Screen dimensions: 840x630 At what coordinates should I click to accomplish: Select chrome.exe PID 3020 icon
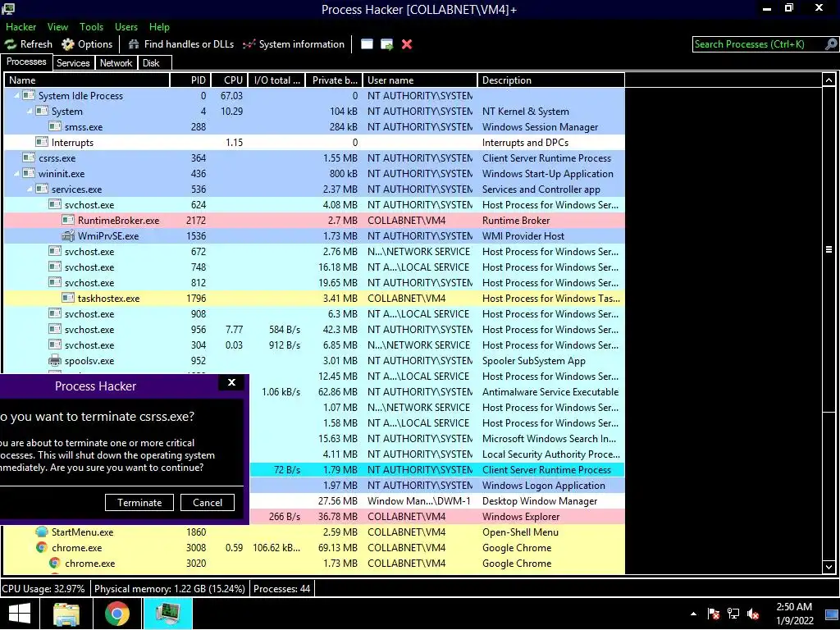click(55, 563)
